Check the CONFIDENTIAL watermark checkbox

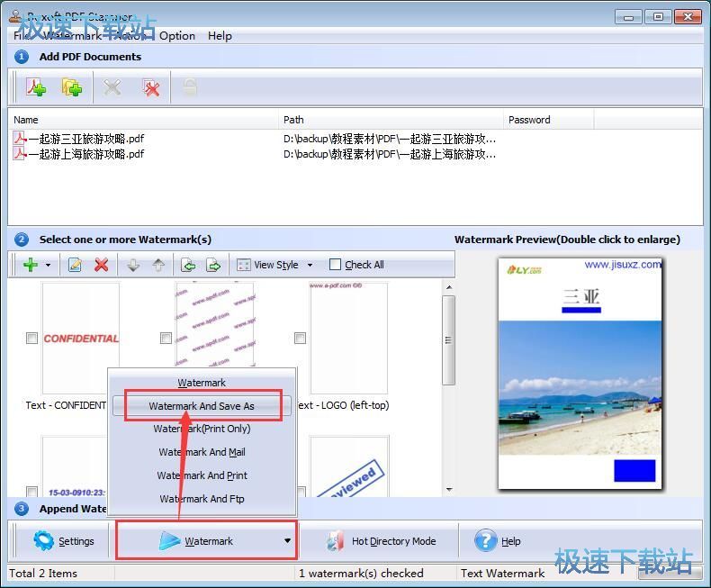[x=31, y=338]
